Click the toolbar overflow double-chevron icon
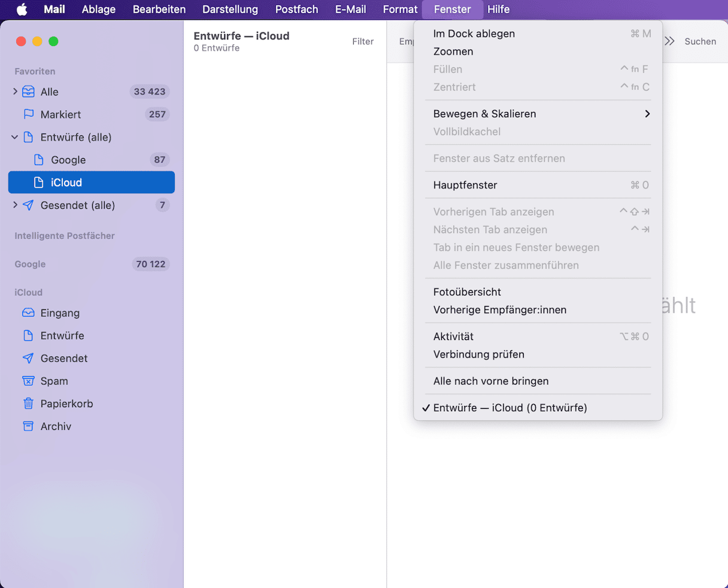 [669, 41]
